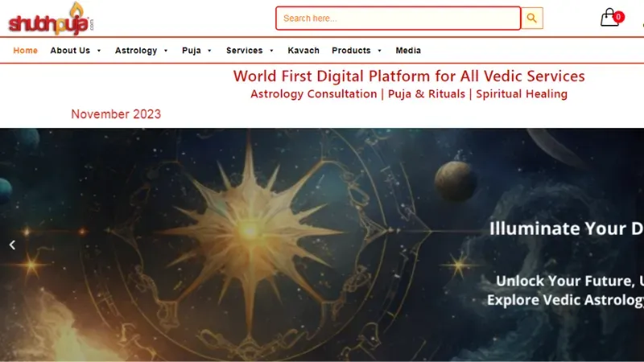This screenshot has width=644, height=362.
Task: Open the About Us menu
Action: tap(70, 51)
